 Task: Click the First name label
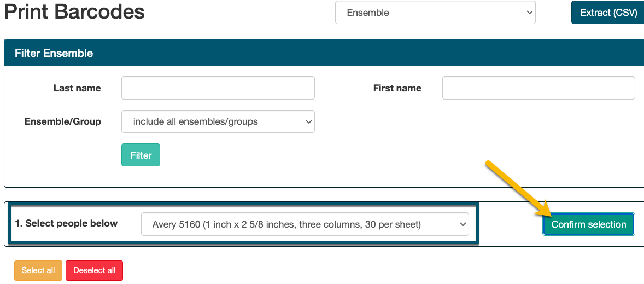397,88
